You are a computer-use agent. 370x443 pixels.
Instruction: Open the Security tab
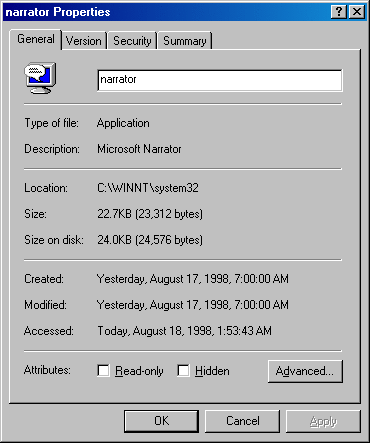click(x=132, y=41)
